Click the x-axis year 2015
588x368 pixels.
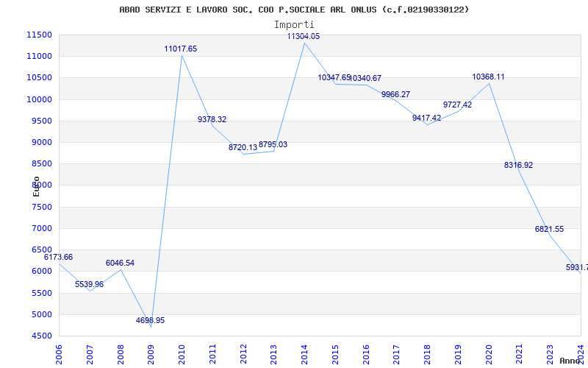pos(335,354)
